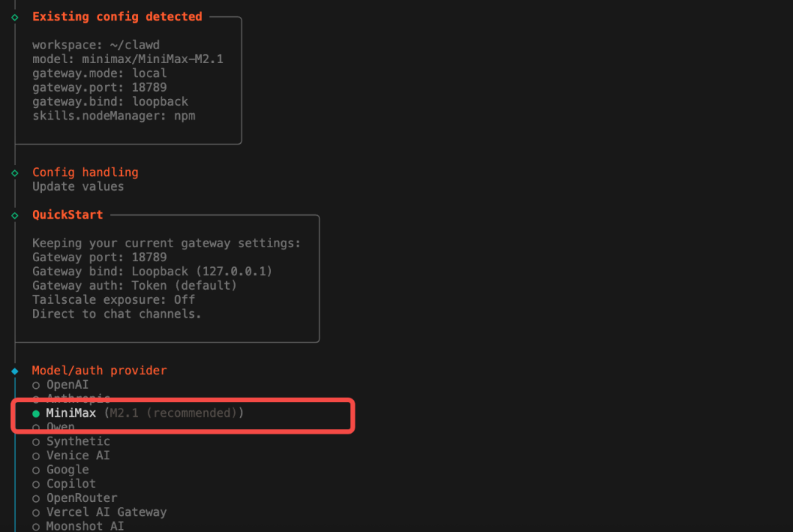The height and width of the screenshot is (532, 793).
Task: Choose OpenRouter from the list
Action: (82, 498)
